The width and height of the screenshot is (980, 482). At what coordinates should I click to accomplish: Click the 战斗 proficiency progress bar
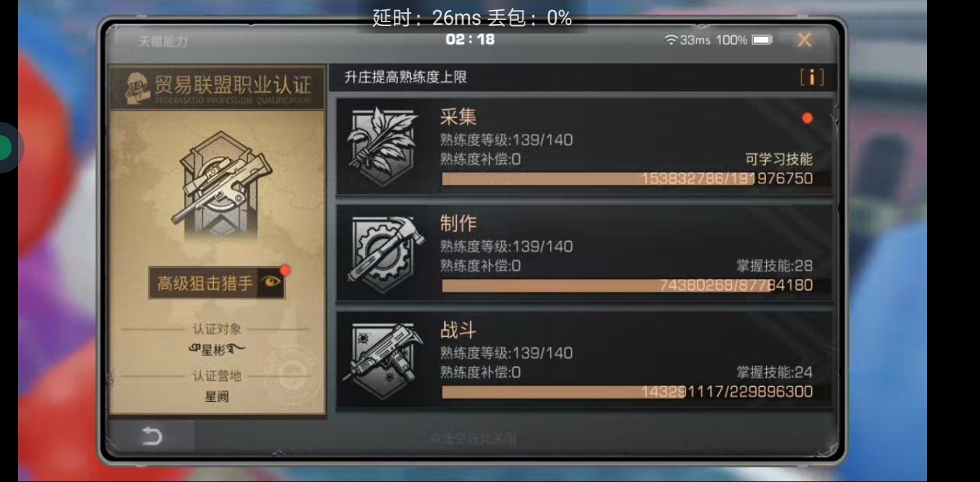point(627,392)
